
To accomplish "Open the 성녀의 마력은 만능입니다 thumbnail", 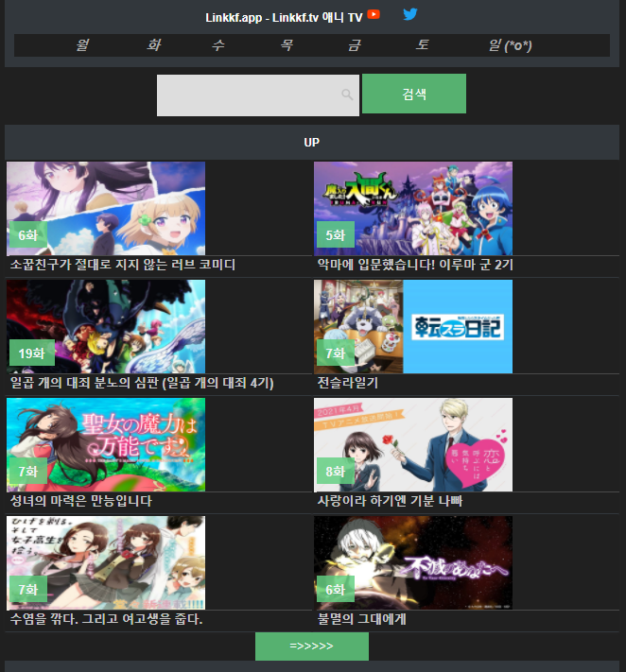I will coord(106,444).
